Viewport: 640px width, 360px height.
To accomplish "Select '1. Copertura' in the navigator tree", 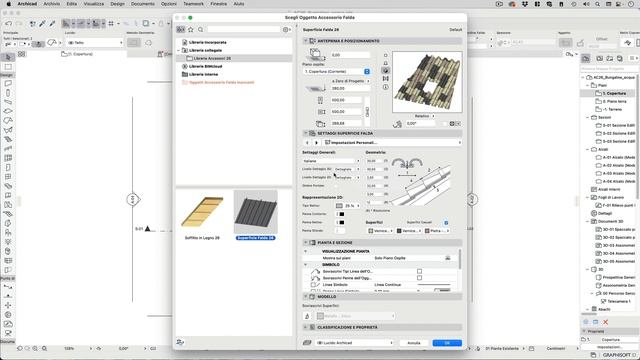I will click(614, 93).
